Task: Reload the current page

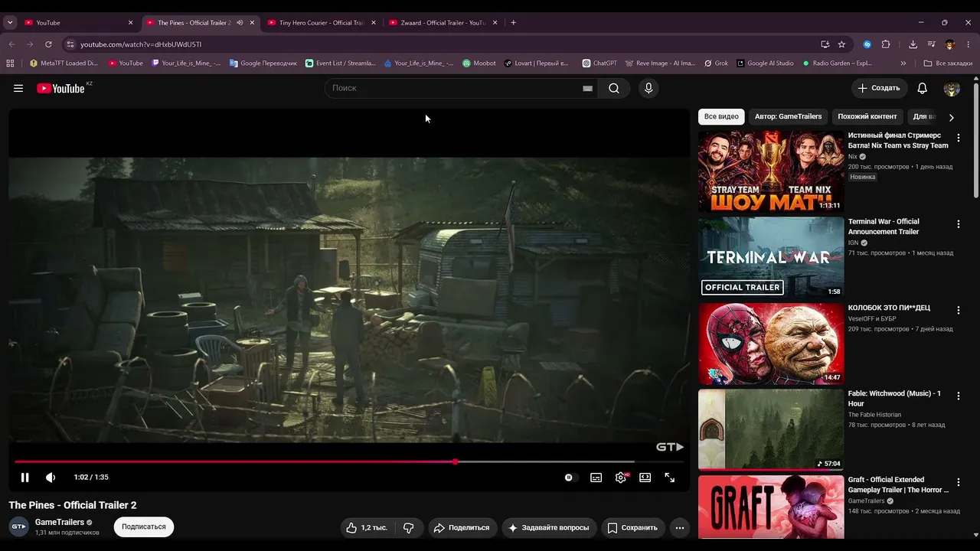Action: [48, 44]
